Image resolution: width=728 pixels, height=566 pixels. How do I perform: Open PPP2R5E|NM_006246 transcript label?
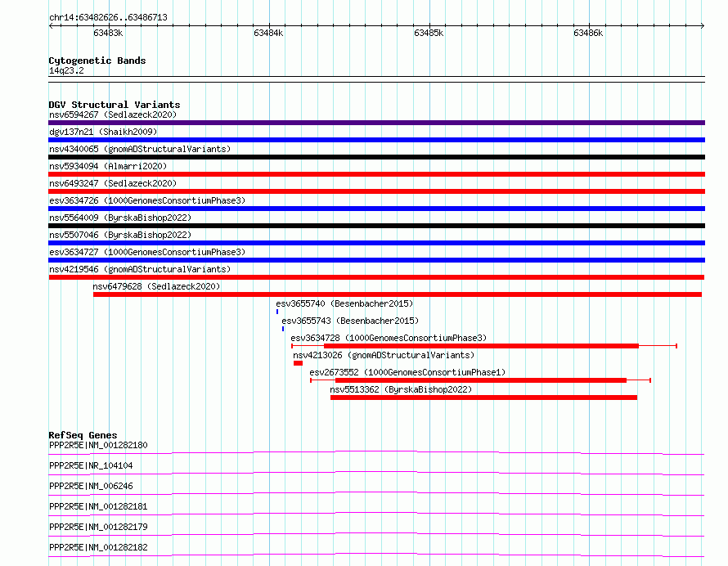click(x=91, y=486)
